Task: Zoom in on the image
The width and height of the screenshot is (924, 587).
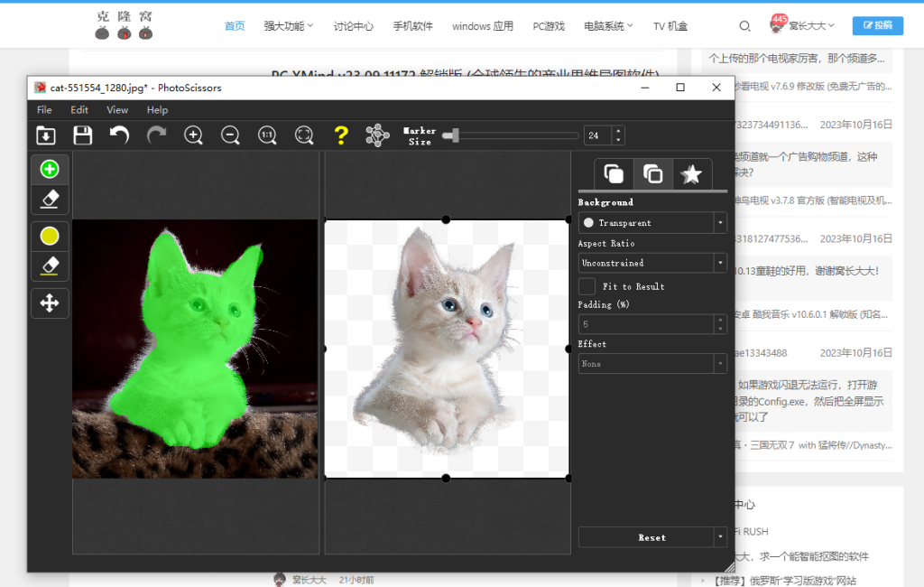Action: click(193, 135)
